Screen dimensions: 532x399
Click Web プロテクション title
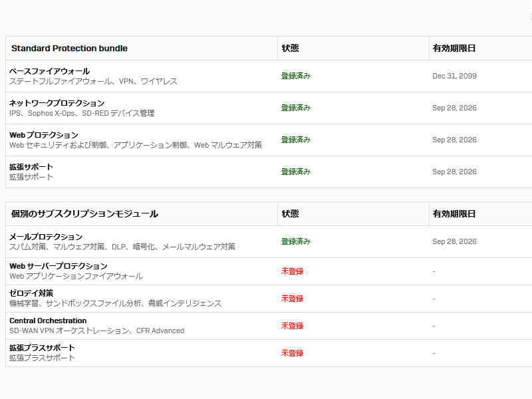[x=44, y=135]
